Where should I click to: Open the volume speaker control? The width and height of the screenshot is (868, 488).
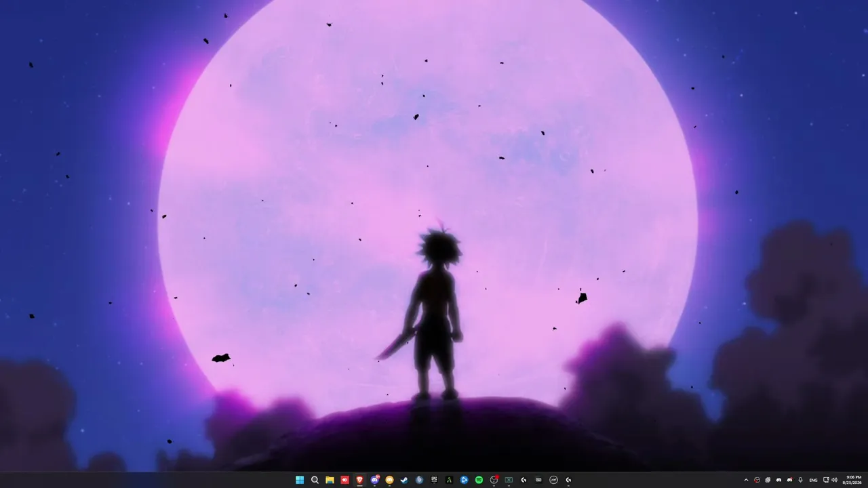pos(834,480)
